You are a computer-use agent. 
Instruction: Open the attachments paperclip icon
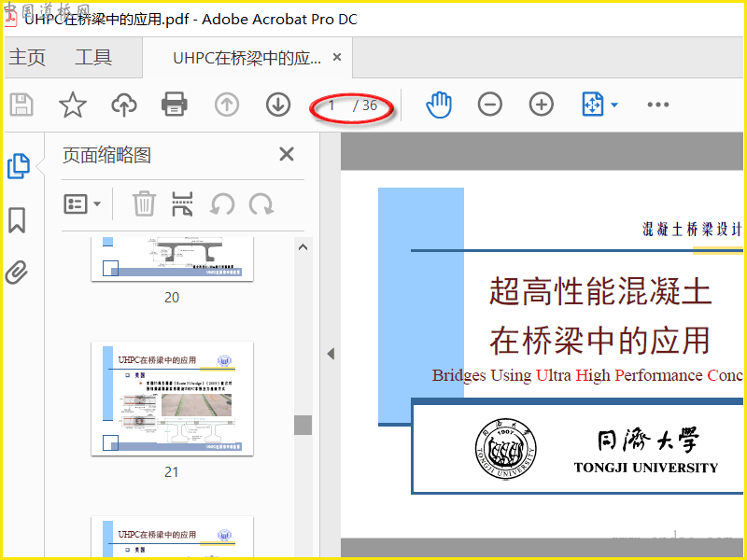tap(17, 273)
